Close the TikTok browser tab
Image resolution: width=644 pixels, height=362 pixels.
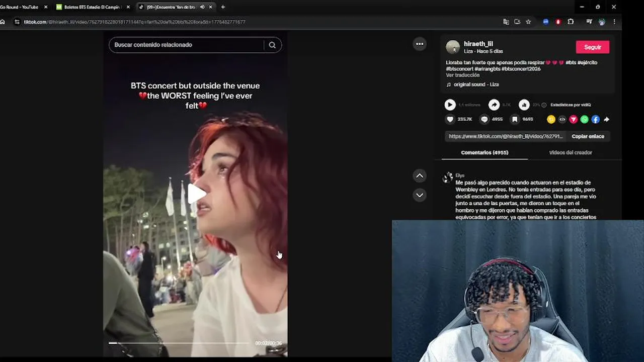pos(211,7)
